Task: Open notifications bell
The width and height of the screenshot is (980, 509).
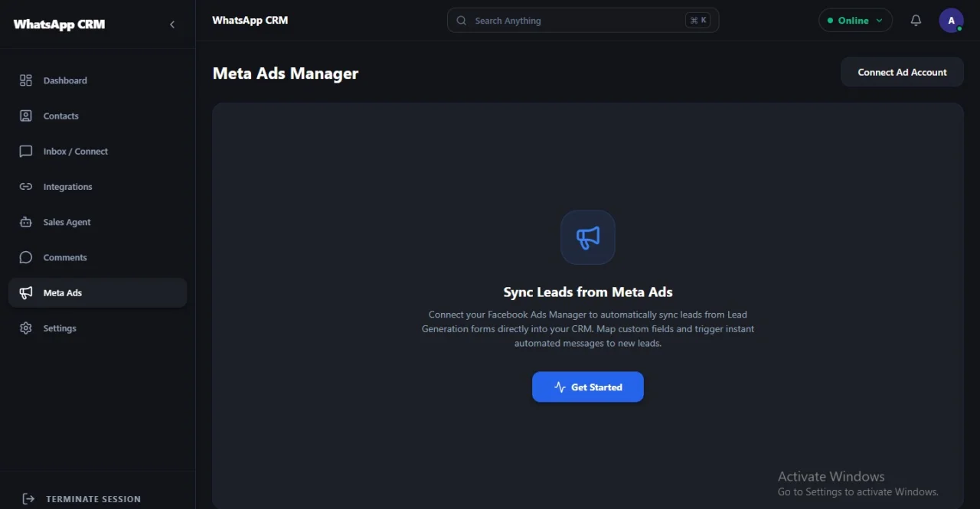Action: pyautogui.click(x=916, y=21)
